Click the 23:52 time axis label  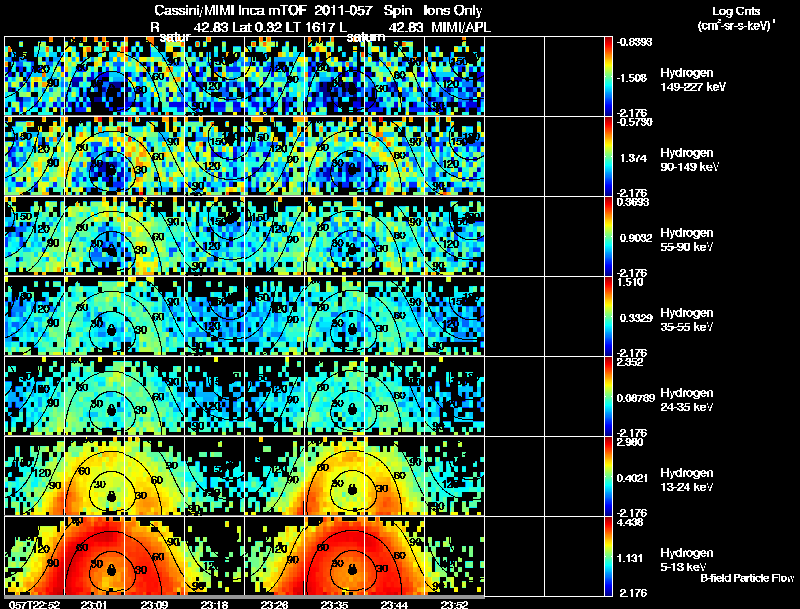pyautogui.click(x=455, y=604)
